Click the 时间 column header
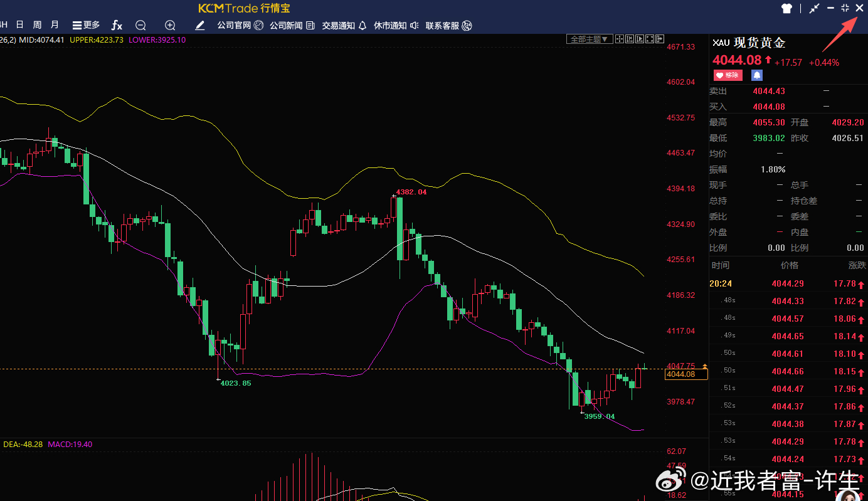This screenshot has height=501, width=868. [721, 265]
